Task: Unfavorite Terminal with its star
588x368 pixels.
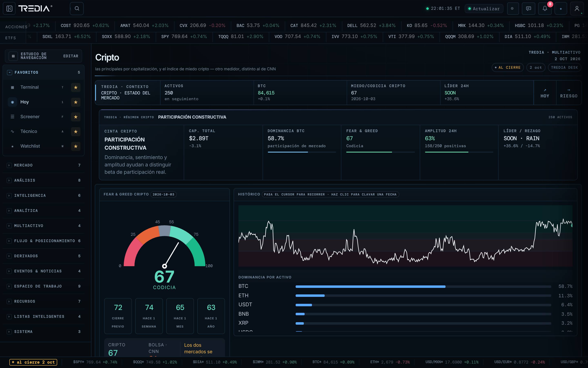Action: coord(76,87)
